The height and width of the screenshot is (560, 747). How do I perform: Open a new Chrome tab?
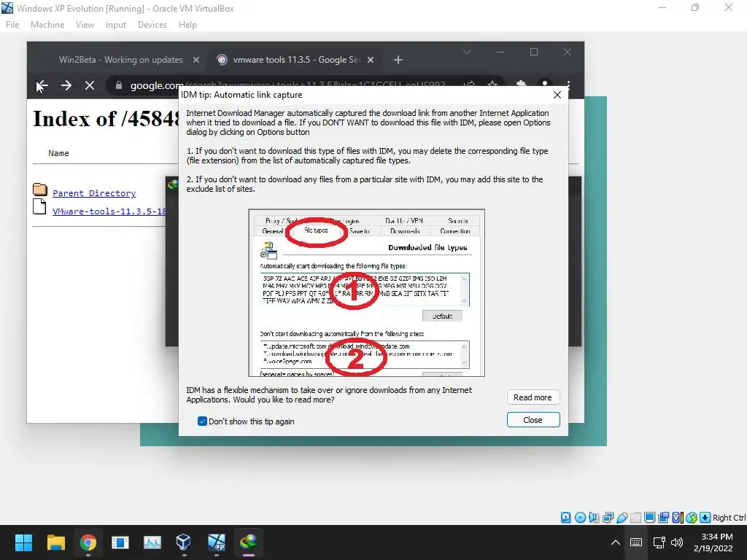click(x=398, y=60)
